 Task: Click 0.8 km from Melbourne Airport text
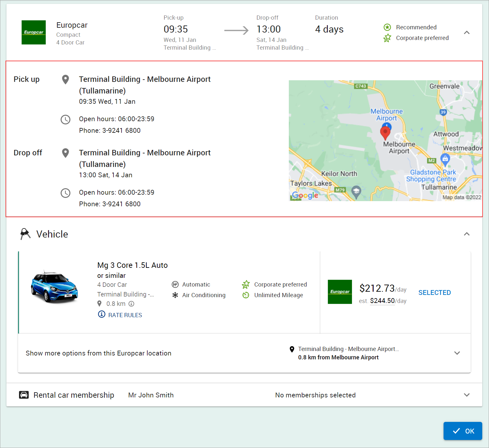tap(338, 357)
